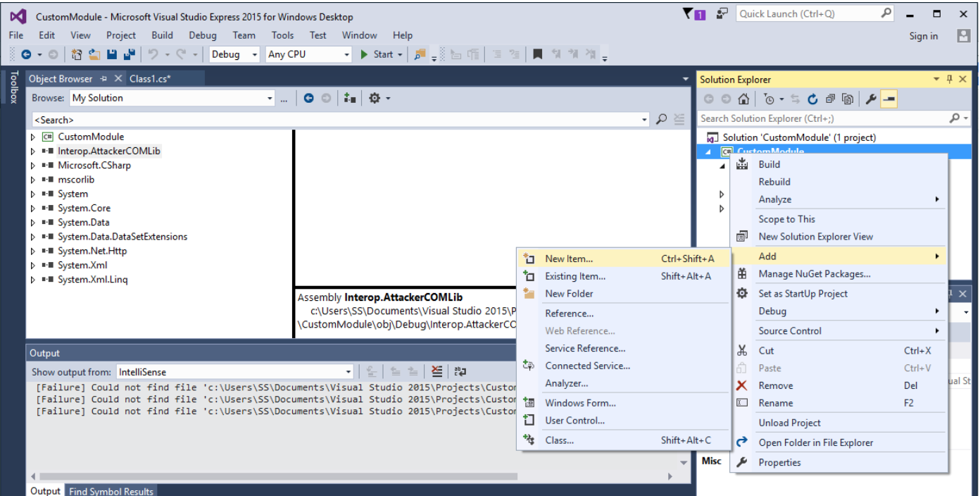The image size is (980, 496).
Task: Close the Object Browser tab
Action: coord(118,79)
